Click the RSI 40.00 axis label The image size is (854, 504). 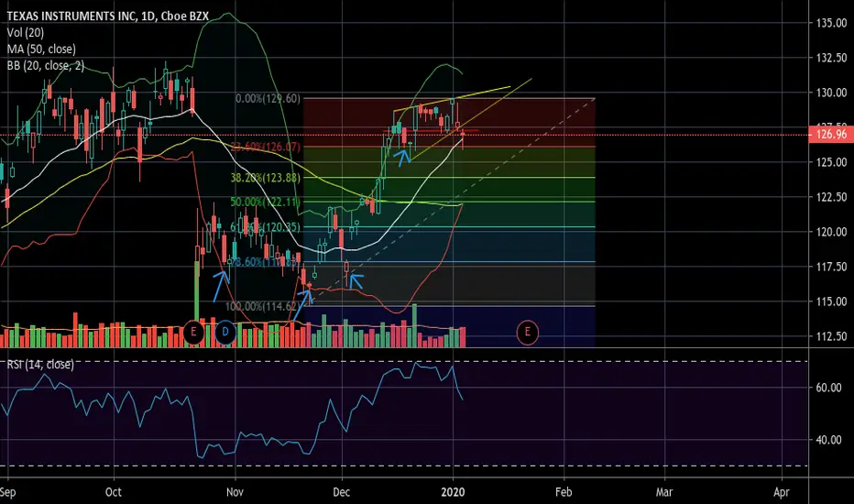828,440
